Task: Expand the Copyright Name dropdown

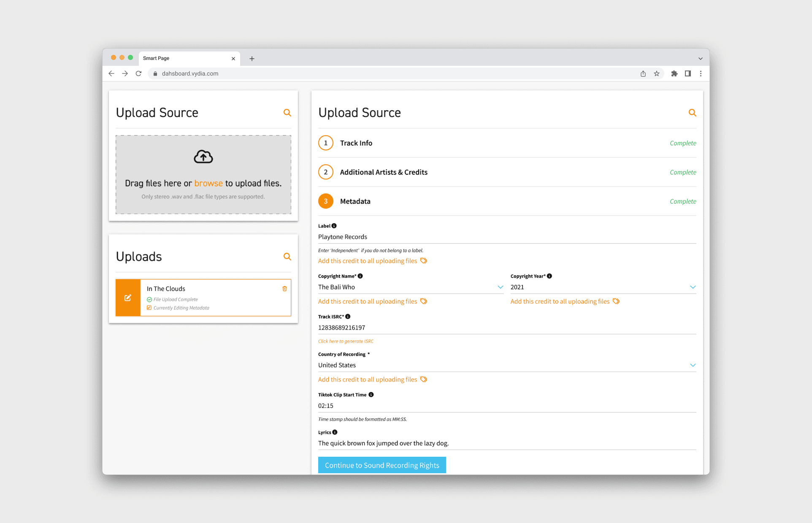Action: coord(501,287)
